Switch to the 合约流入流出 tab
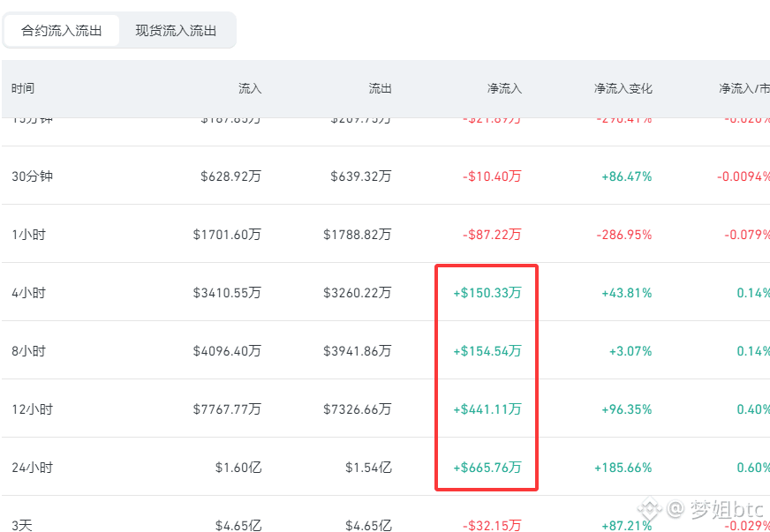 click(62, 30)
